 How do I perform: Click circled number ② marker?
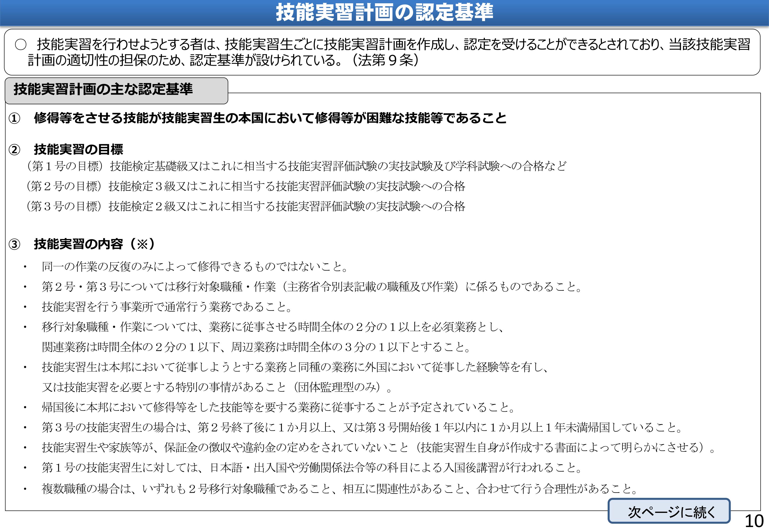click(14, 150)
